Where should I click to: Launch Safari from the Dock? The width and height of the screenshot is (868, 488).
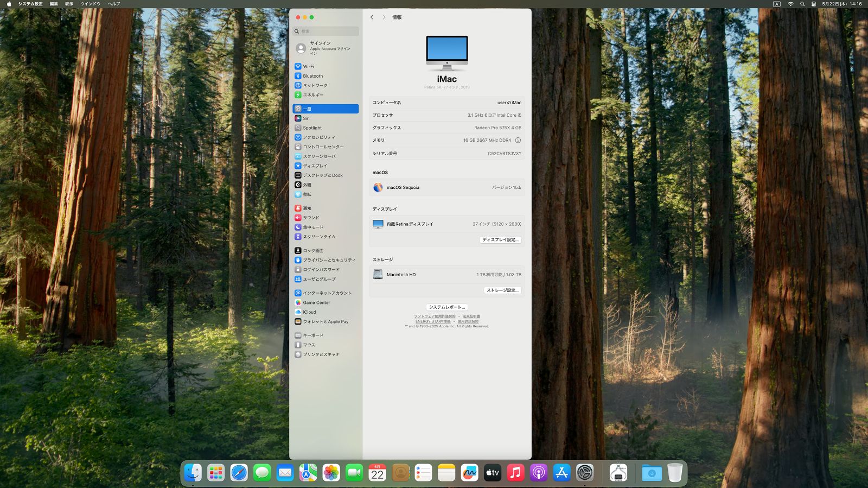tap(239, 473)
